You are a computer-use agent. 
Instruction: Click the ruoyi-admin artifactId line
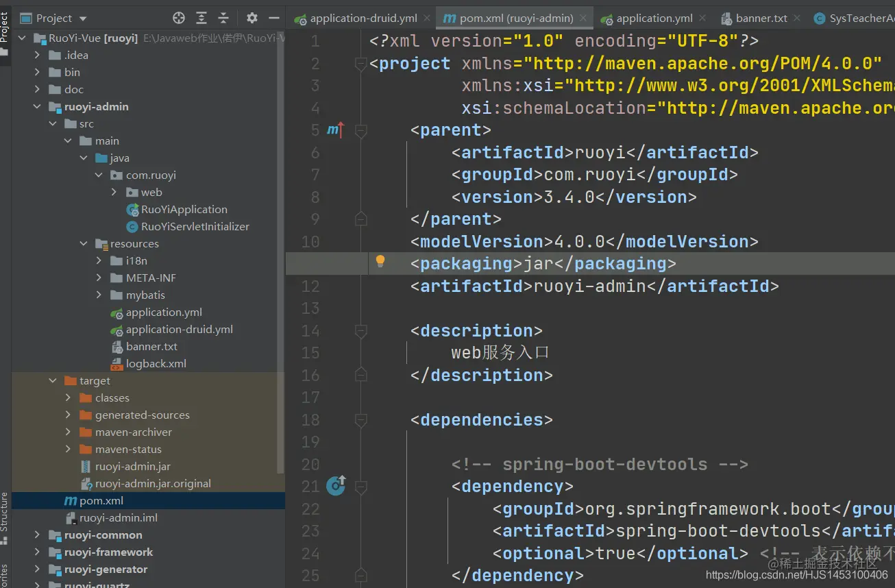click(594, 286)
